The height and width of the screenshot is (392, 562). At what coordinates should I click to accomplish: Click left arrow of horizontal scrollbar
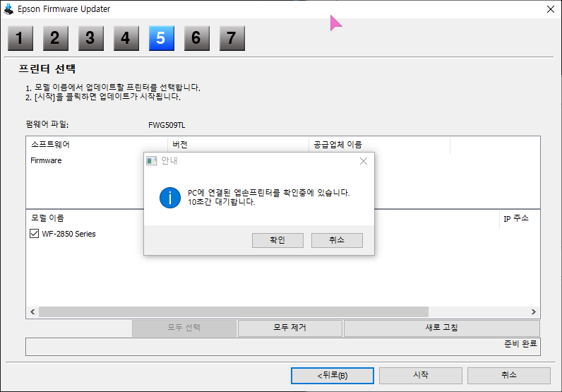[x=32, y=311]
